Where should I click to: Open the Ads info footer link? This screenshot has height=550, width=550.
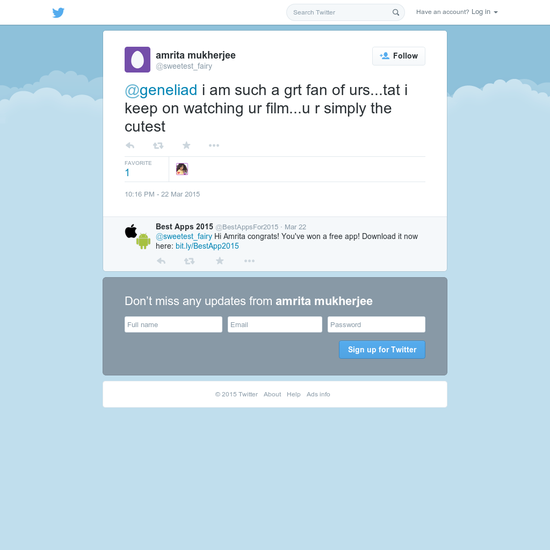tap(318, 394)
